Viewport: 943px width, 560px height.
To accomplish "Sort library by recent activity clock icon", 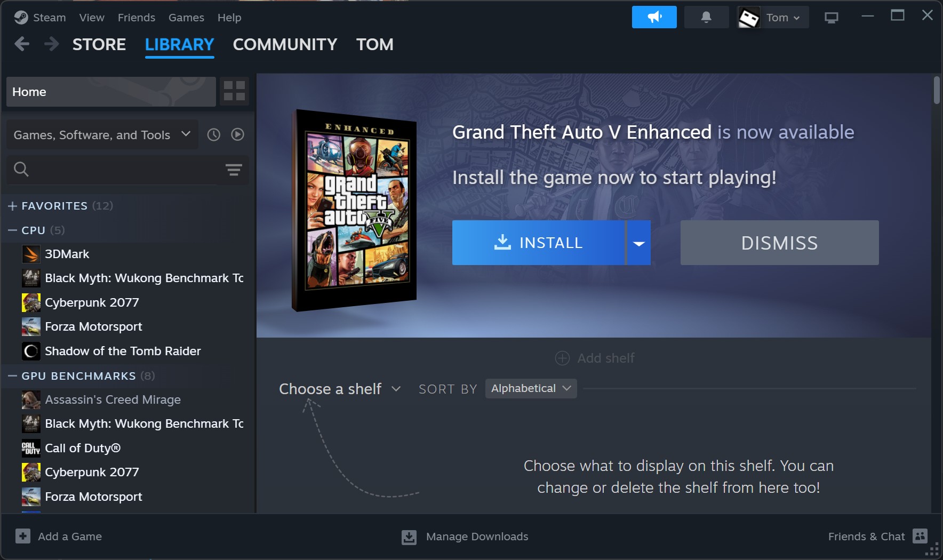I will 213,134.
